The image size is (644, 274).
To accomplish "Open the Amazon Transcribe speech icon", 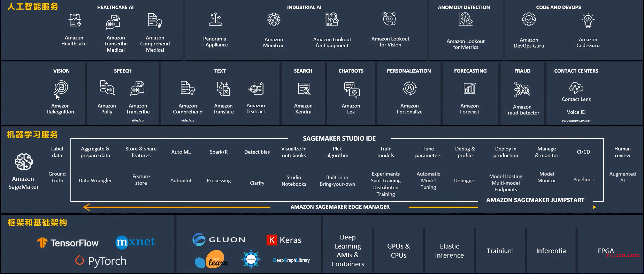I will [137, 88].
